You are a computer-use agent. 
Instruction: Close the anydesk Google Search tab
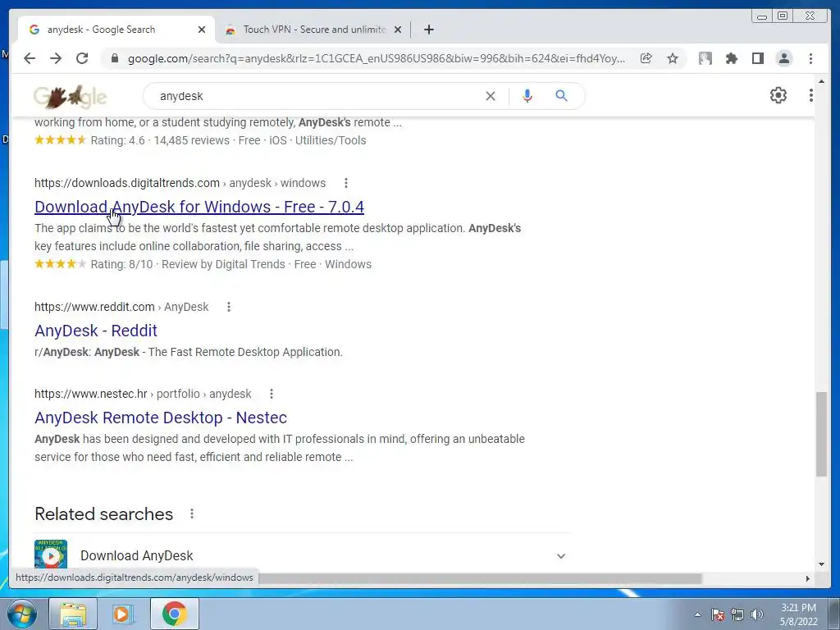pyautogui.click(x=202, y=30)
